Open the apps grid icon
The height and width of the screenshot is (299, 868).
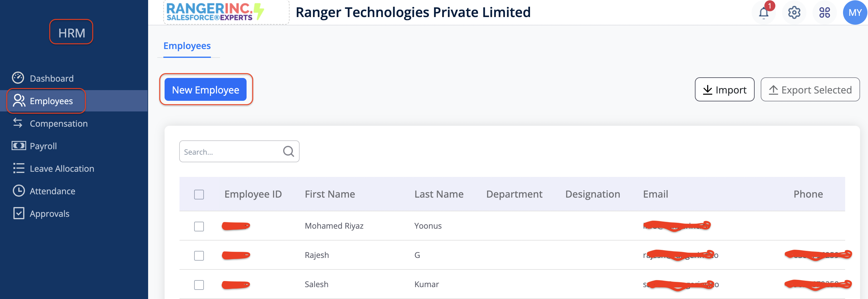824,13
